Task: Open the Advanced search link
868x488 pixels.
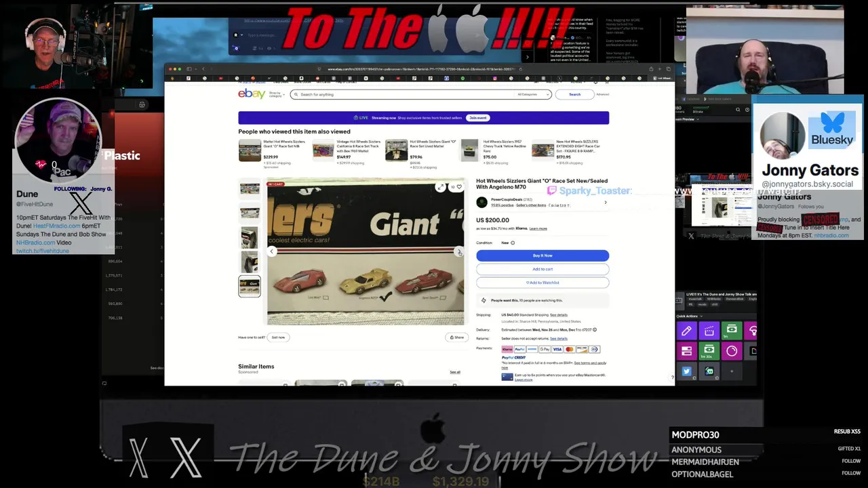Action: click(x=602, y=94)
